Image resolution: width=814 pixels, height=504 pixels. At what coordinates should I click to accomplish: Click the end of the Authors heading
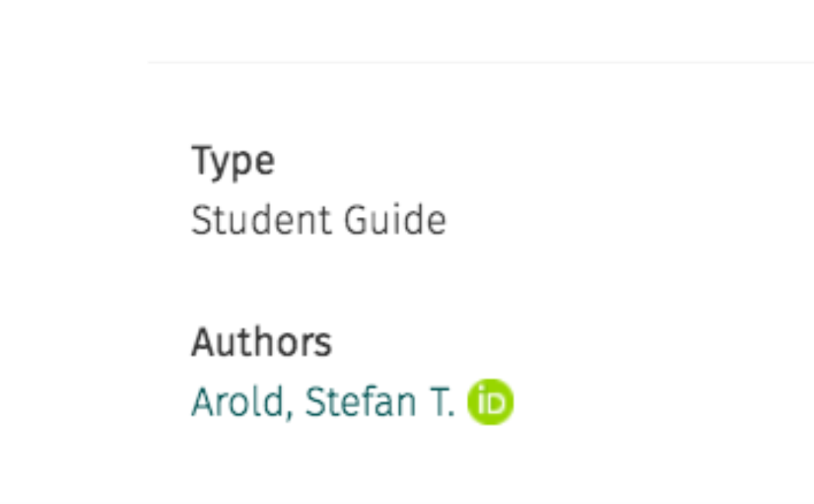click(330, 342)
